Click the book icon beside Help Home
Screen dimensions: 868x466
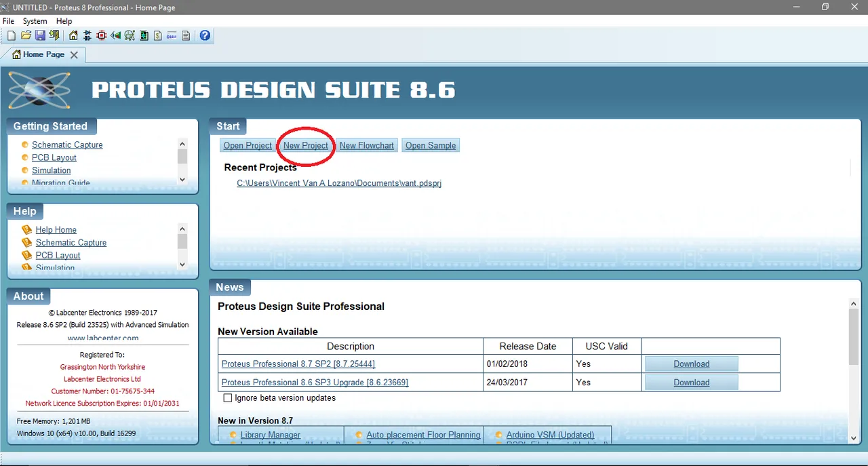[x=27, y=229]
